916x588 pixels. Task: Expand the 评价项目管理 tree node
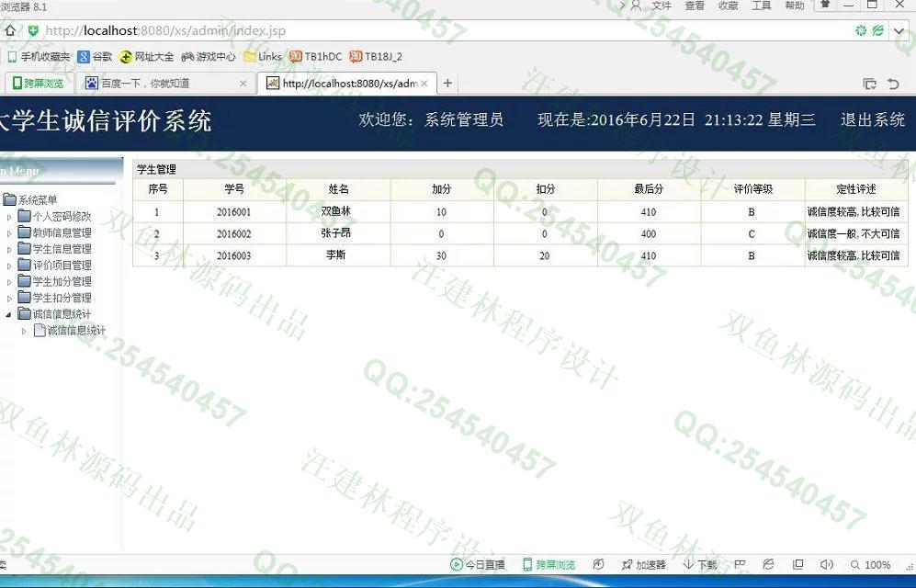[9, 266]
